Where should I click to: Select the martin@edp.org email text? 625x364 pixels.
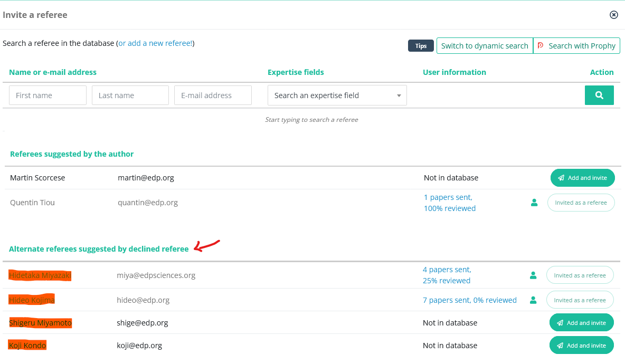tap(146, 178)
